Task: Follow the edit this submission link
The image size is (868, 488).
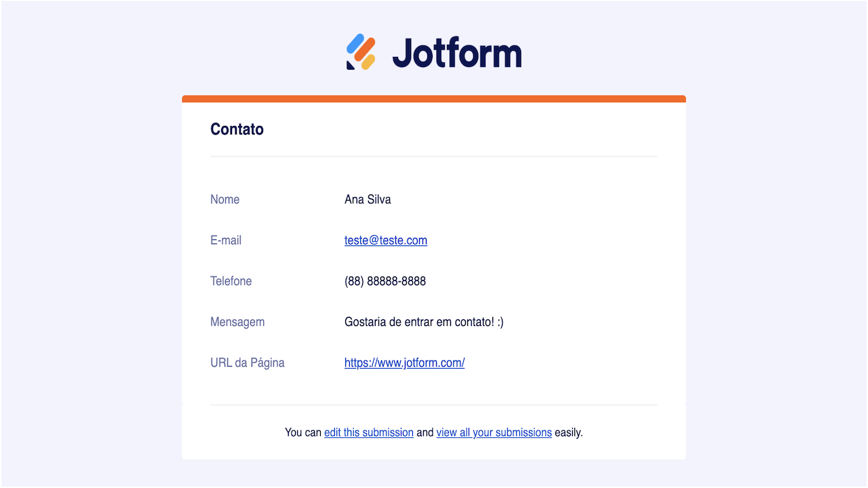Action: pos(369,432)
